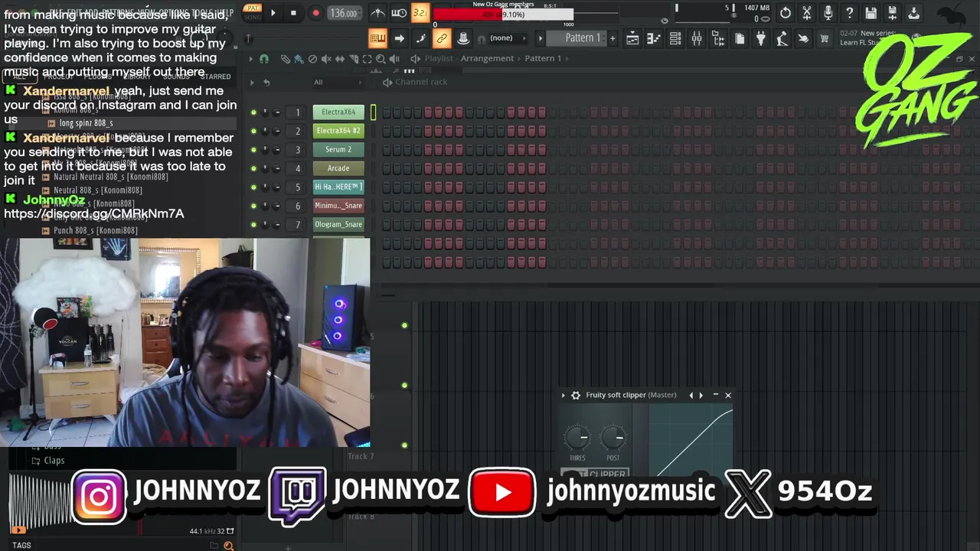The image size is (980, 551).
Task: Toggle wait for input before recording
Action: pyautogui.click(x=399, y=13)
